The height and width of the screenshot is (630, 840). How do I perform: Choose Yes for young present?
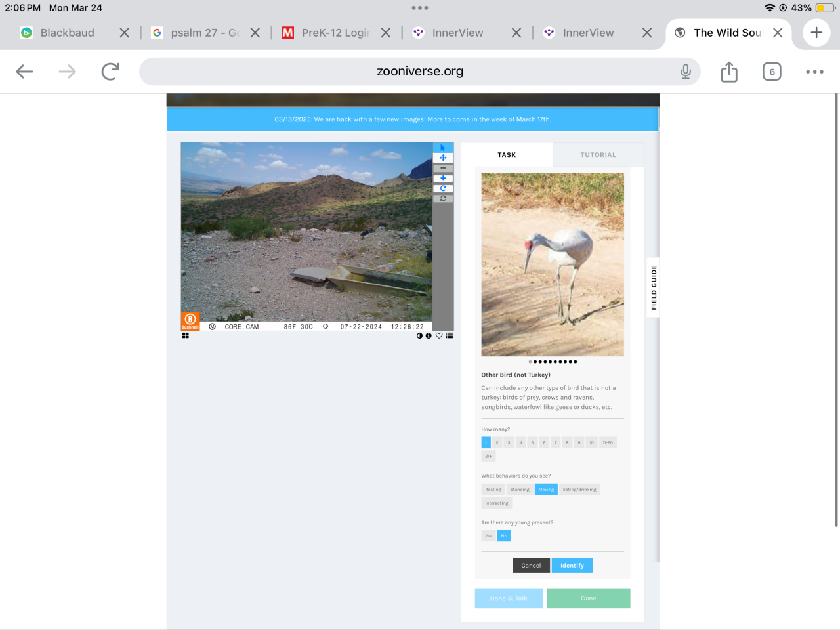tap(488, 536)
